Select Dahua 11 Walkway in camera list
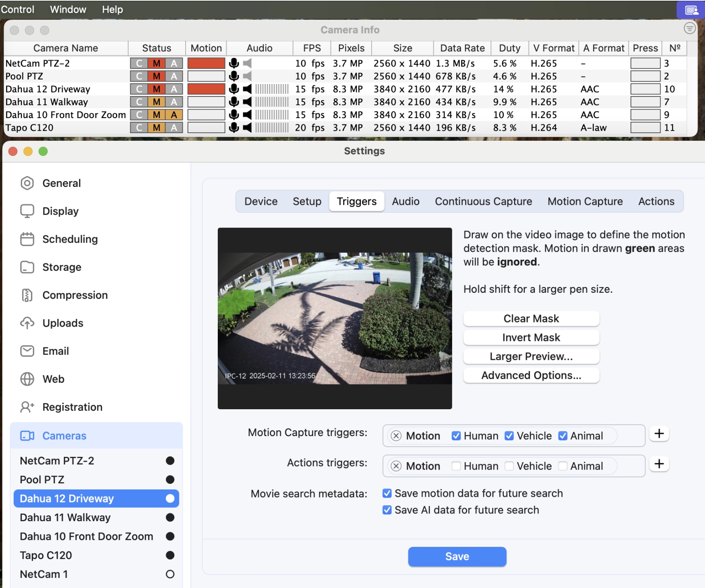Screen dimensions: 705x588 65,517
